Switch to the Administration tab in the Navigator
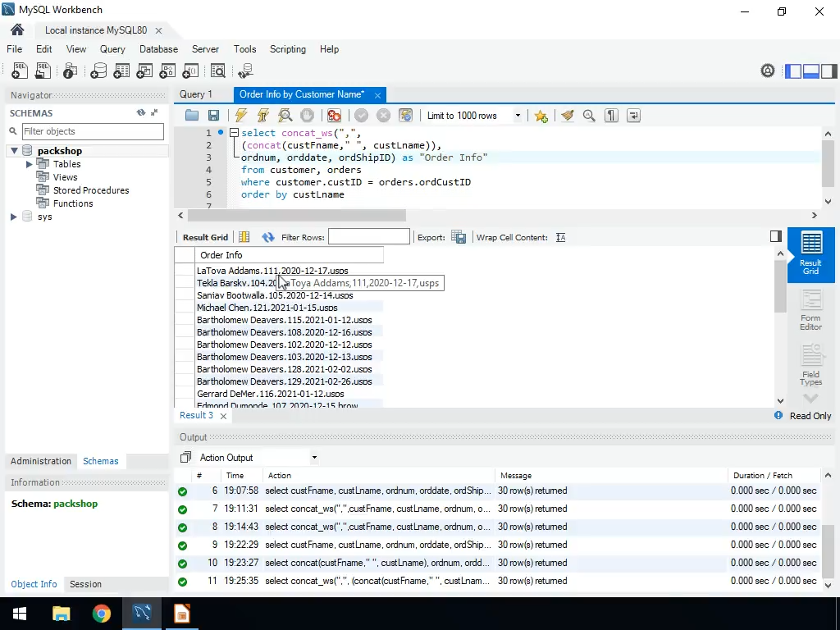Screen dimensions: 840x630 (x=41, y=461)
